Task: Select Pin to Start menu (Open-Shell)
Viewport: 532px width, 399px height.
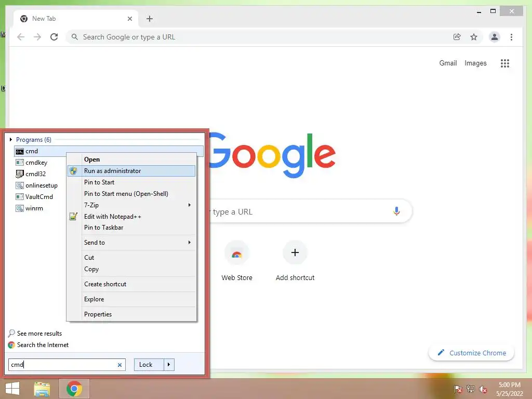Action: coord(131,194)
